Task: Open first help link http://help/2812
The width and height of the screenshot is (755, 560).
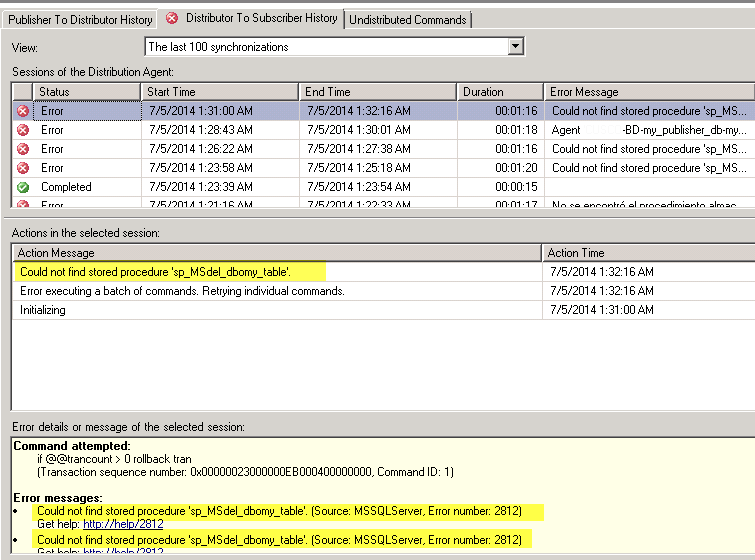Action: tap(123, 524)
